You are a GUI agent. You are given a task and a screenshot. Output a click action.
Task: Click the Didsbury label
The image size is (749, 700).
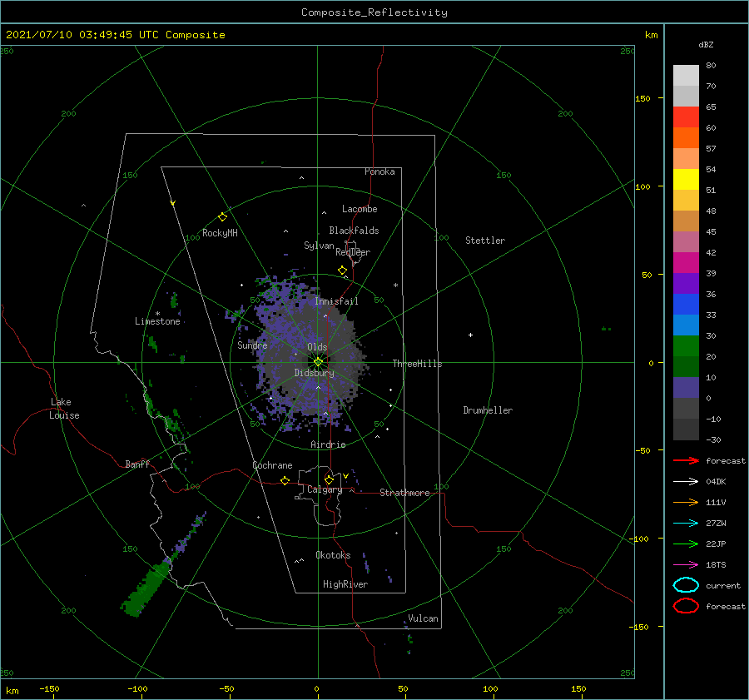[314, 373]
